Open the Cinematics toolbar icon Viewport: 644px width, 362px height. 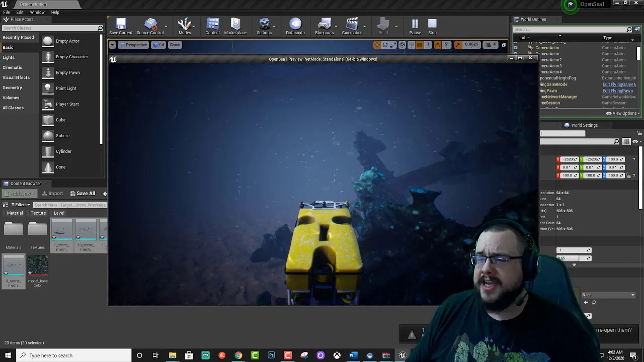[352, 24]
